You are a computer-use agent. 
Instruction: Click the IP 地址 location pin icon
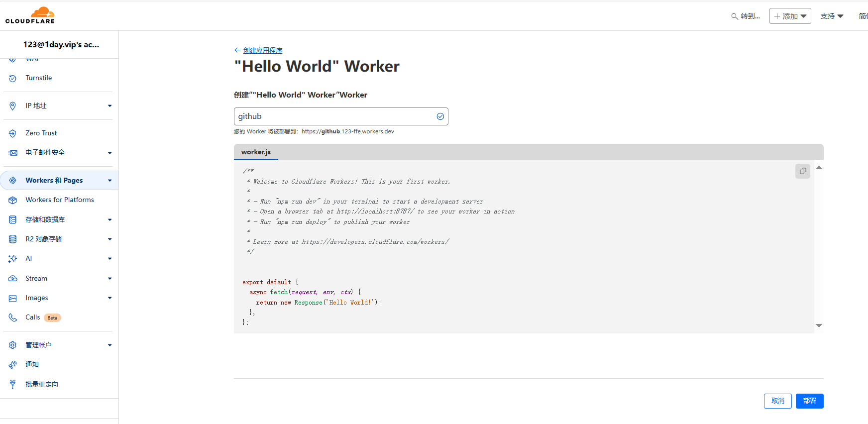click(x=13, y=106)
